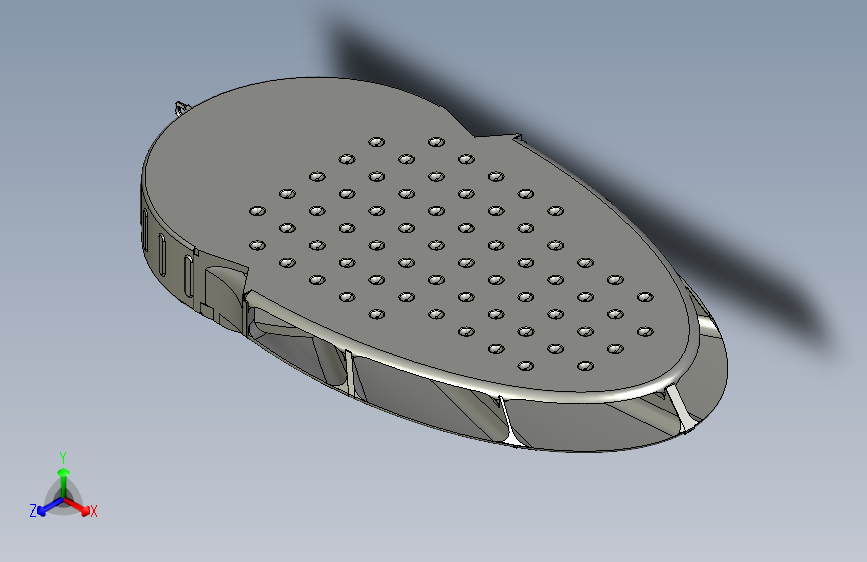Click the blue Z axis of the triad
Screen dimensions: 867x562
tap(50, 507)
